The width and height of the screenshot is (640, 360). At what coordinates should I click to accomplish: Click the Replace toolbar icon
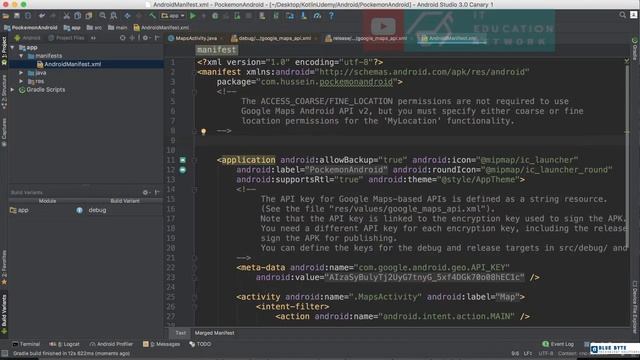tap(113, 16)
